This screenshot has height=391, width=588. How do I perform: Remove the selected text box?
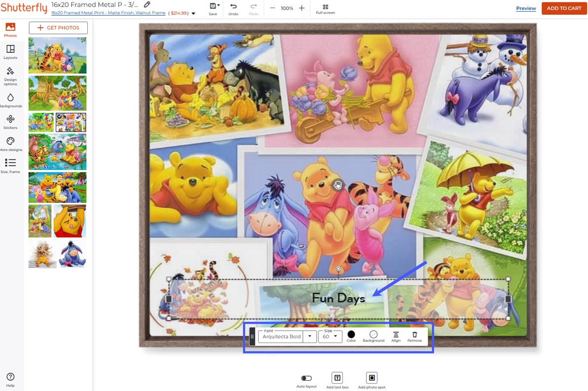click(415, 336)
